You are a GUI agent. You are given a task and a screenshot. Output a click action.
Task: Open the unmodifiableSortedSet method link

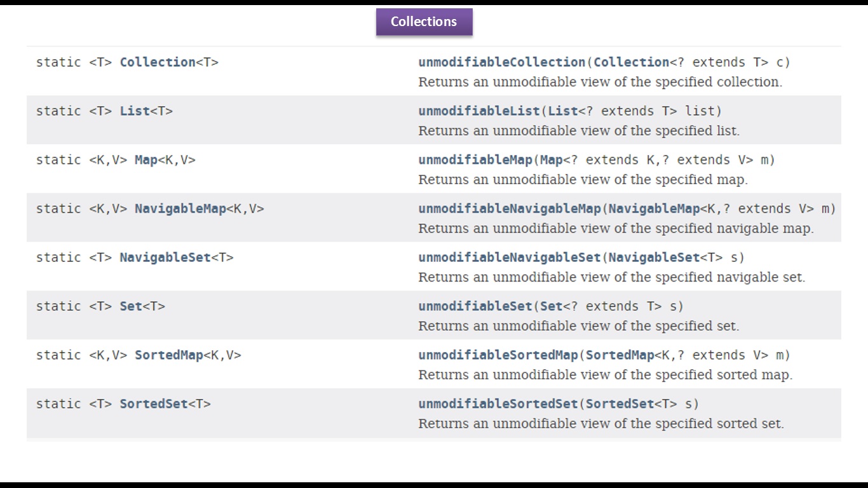(x=498, y=404)
